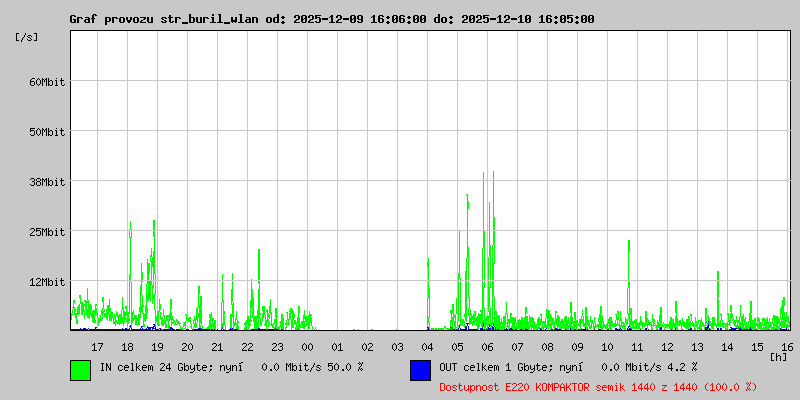Viewport: 800px width, 400px height.
Task: Click the 38Mbit y-axis label
Action: pos(47,182)
